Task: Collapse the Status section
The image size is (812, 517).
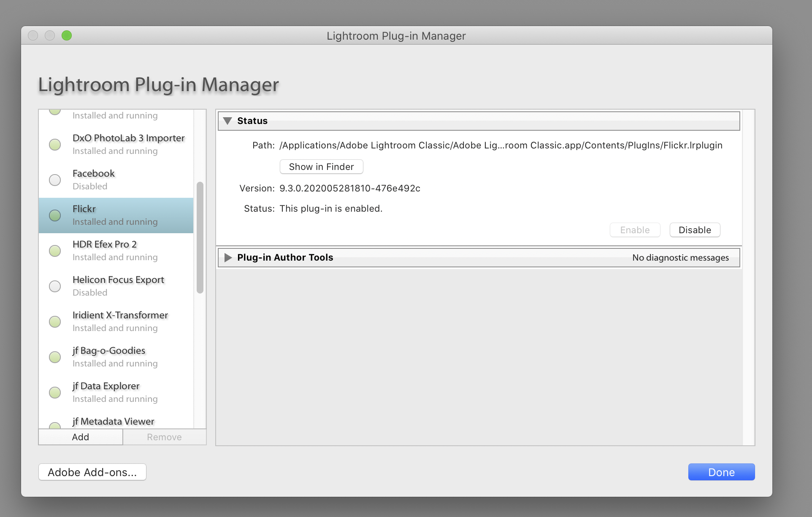Action: click(x=228, y=121)
